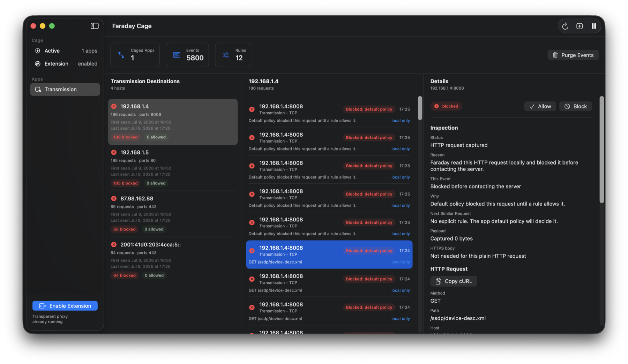Select Active in the Cage sidebar
This screenshot has height=364, width=628.
click(65, 51)
